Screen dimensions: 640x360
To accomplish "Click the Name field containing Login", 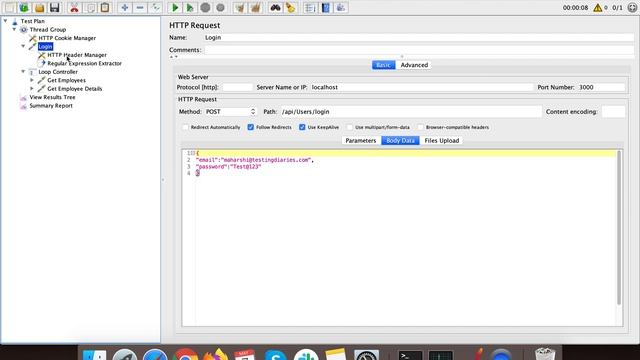I will click(419, 37).
